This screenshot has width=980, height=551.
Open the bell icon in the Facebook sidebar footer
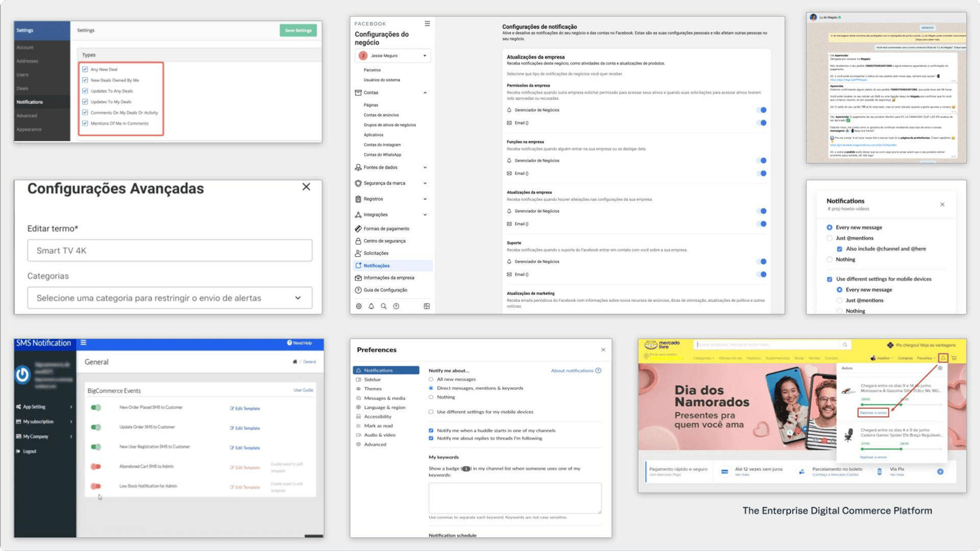click(371, 306)
